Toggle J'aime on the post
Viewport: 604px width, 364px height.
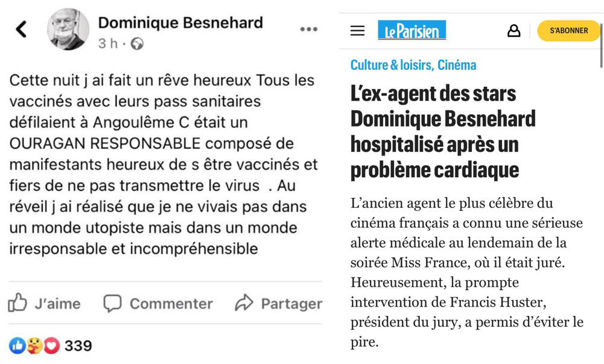pos(45,303)
